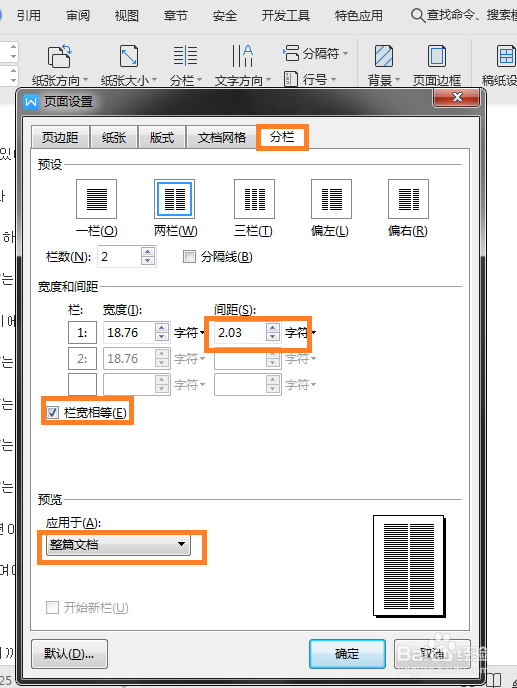Decrease the 栏数 column count
517x688 pixels.
pyautogui.click(x=148, y=261)
